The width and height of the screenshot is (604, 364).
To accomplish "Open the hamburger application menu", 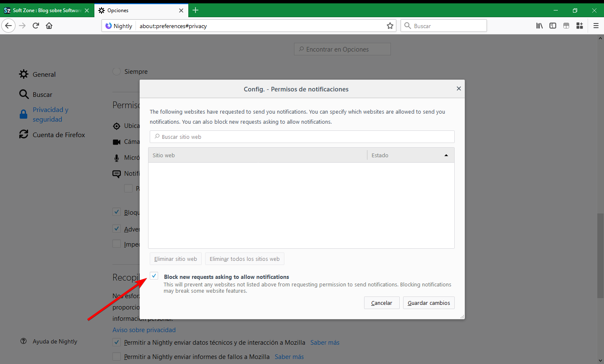I will click(596, 26).
